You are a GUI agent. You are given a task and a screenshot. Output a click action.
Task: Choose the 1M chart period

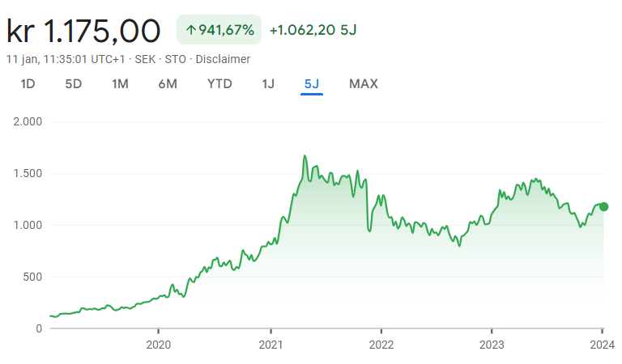pyautogui.click(x=120, y=84)
